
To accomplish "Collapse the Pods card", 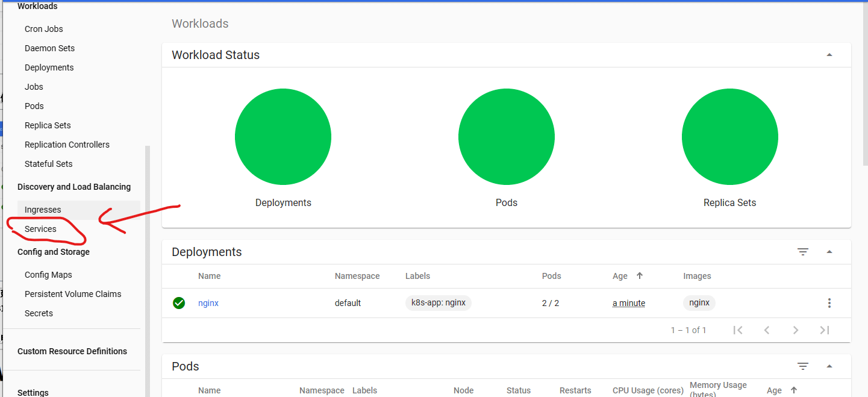I will pos(829,366).
